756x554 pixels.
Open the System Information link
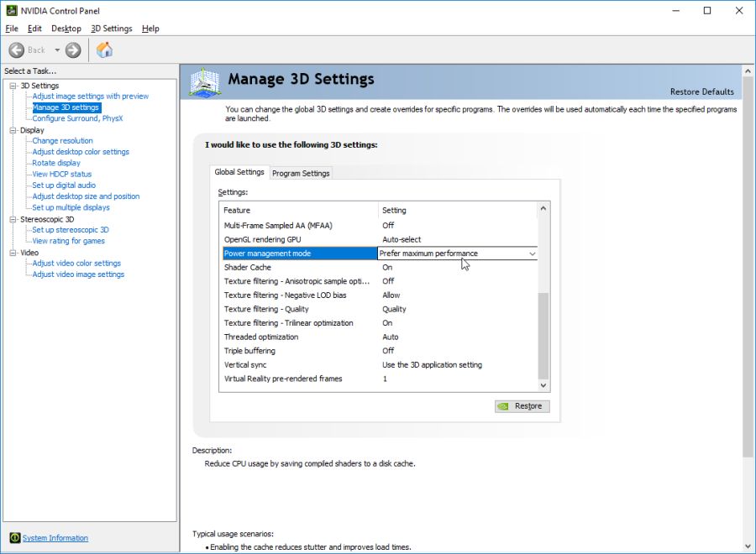(x=55, y=537)
